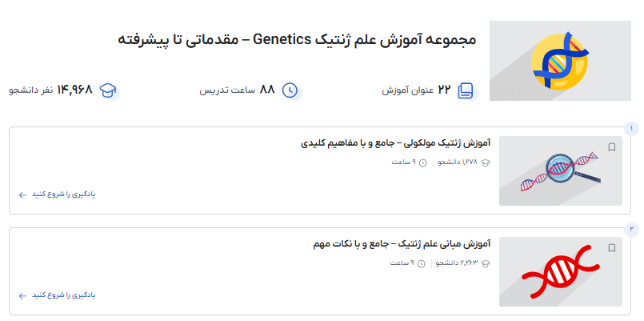Click the start arrow in molecular genetics card
644x321 pixels.
pos(22,195)
